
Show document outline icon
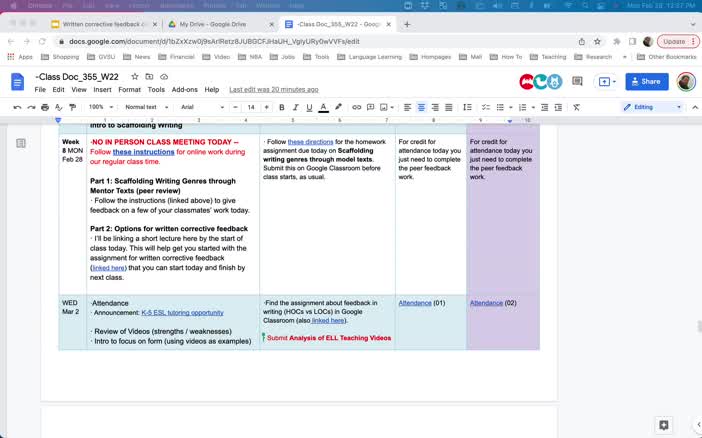21,143
